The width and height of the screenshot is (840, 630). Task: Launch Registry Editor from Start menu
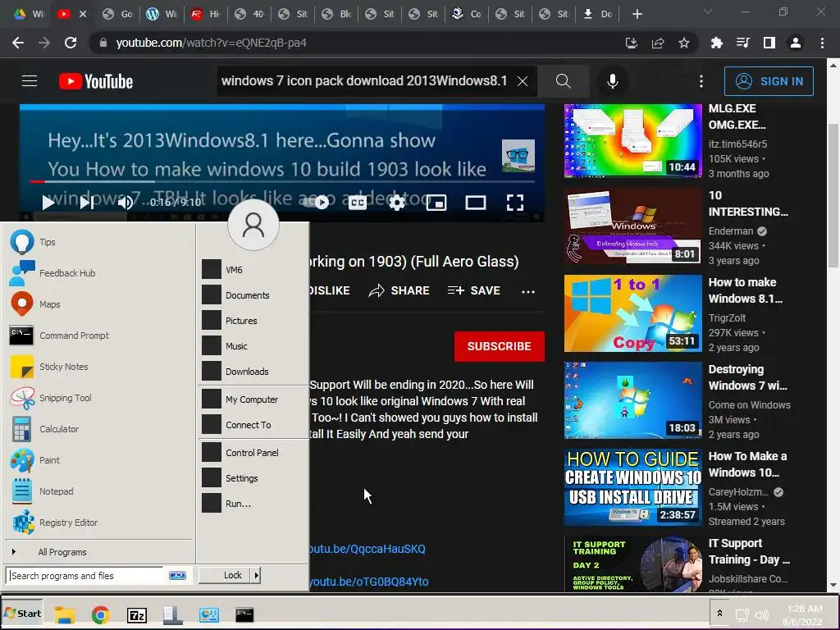pyautogui.click(x=99, y=523)
